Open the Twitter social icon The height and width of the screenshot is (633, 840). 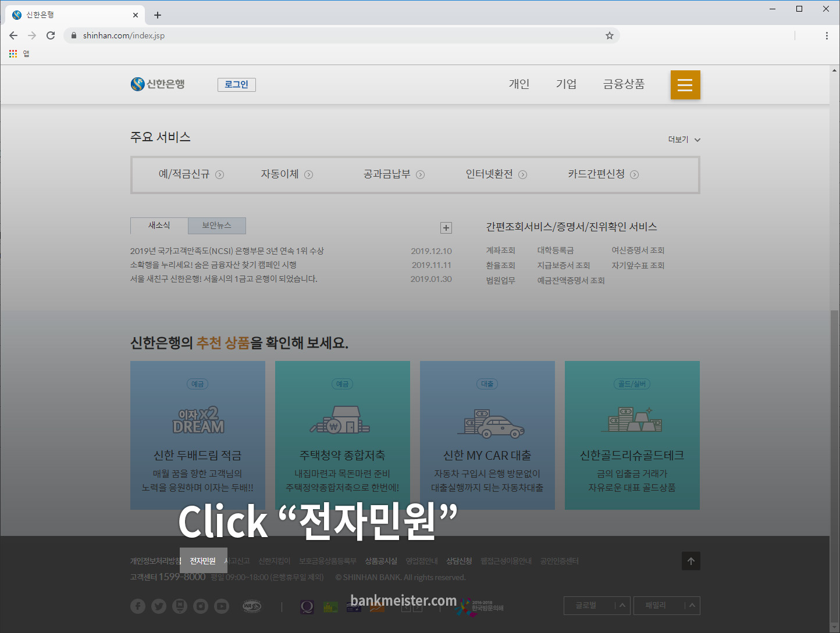[x=159, y=606]
